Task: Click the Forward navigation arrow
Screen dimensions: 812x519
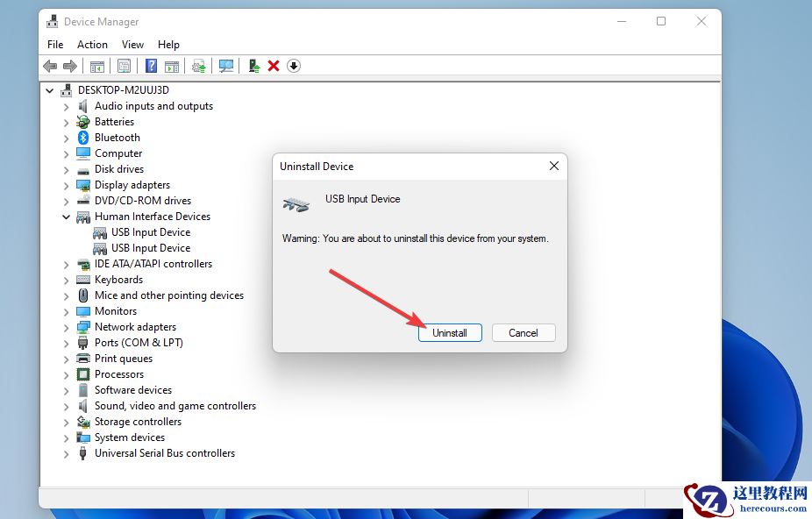Action: (71, 66)
